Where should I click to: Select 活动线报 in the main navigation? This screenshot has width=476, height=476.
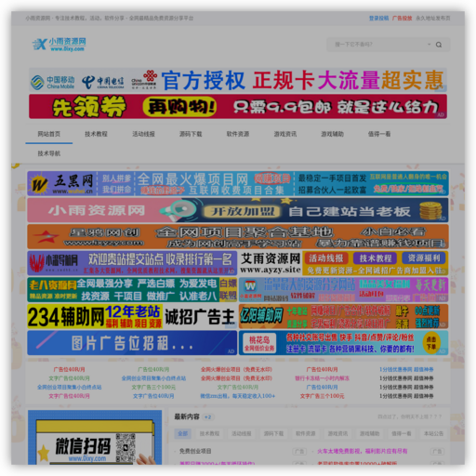[x=143, y=134]
